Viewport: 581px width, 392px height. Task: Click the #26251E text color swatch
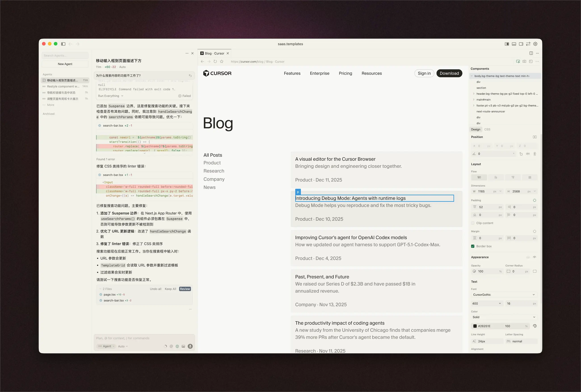click(x=475, y=326)
